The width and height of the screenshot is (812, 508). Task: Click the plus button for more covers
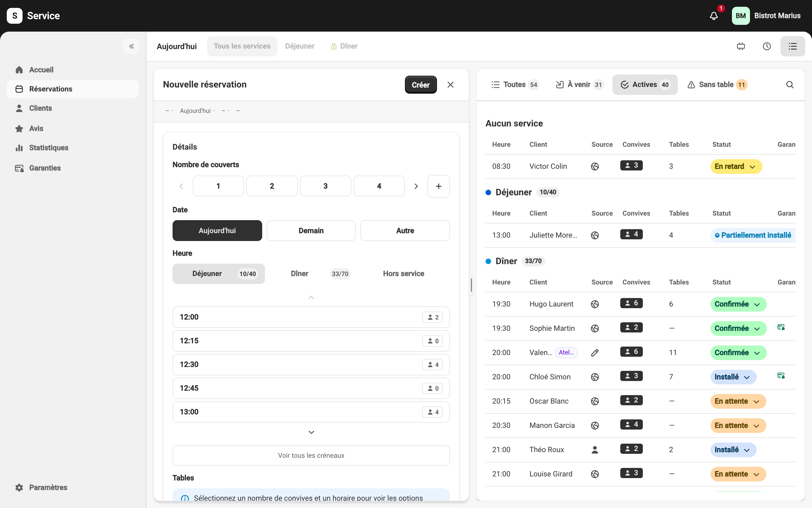(438, 186)
